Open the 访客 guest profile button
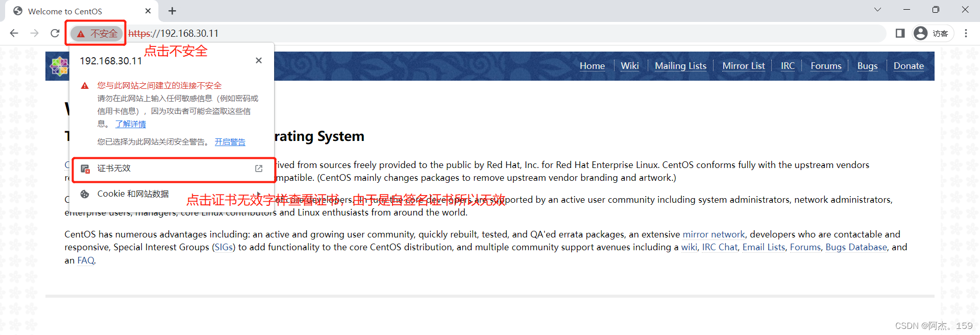980x335 pixels. pos(933,33)
